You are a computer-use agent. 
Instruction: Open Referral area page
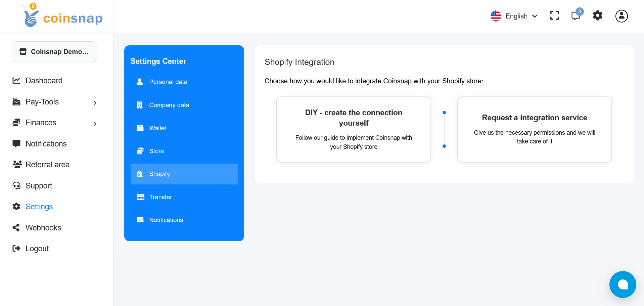coord(47,165)
